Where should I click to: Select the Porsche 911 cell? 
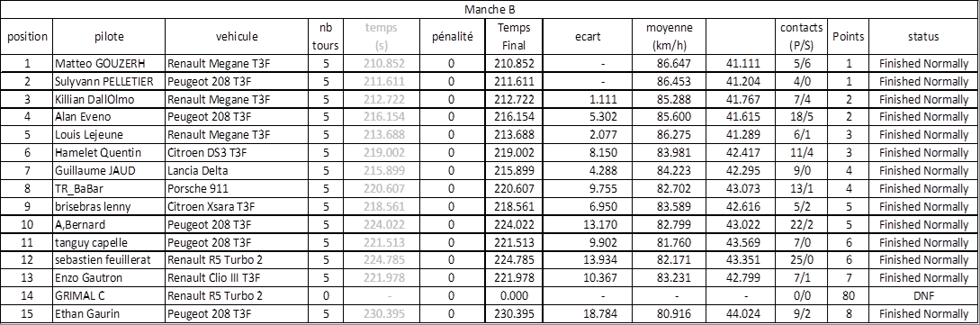pos(239,188)
